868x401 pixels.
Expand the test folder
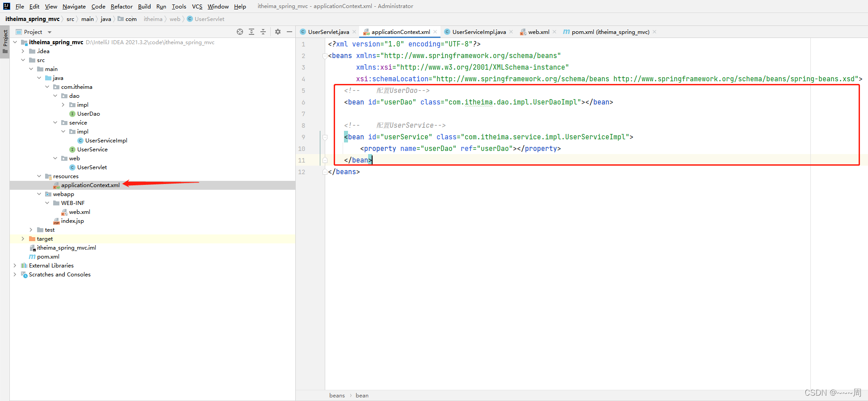pyautogui.click(x=31, y=230)
